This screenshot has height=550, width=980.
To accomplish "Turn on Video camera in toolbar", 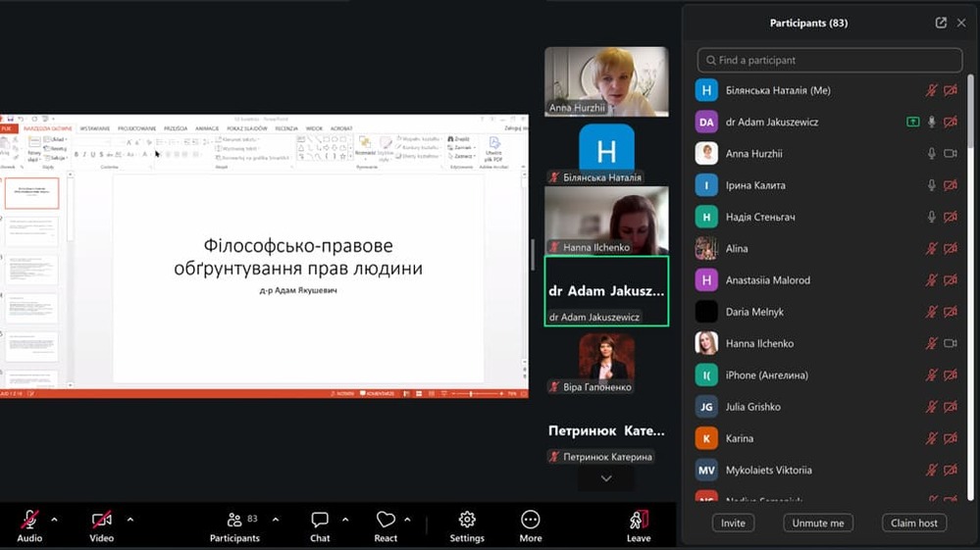I will [101, 520].
